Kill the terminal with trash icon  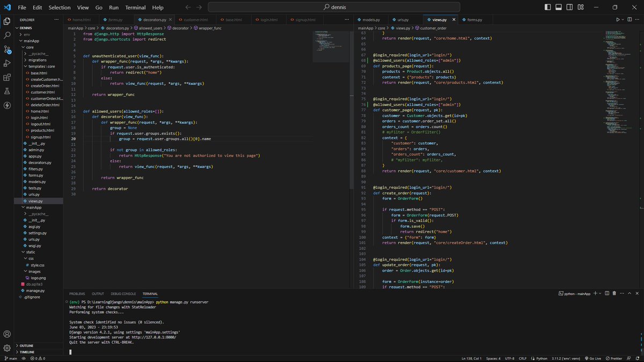[x=614, y=294]
